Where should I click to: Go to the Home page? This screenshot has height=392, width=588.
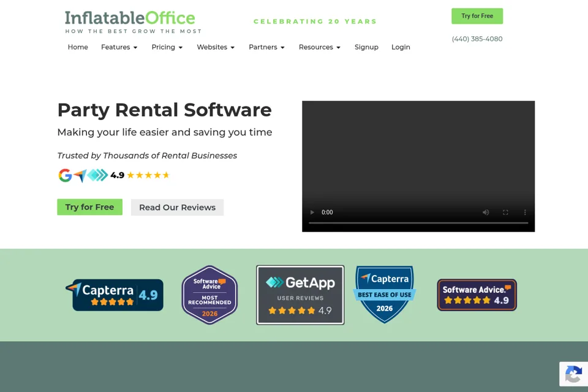click(78, 47)
